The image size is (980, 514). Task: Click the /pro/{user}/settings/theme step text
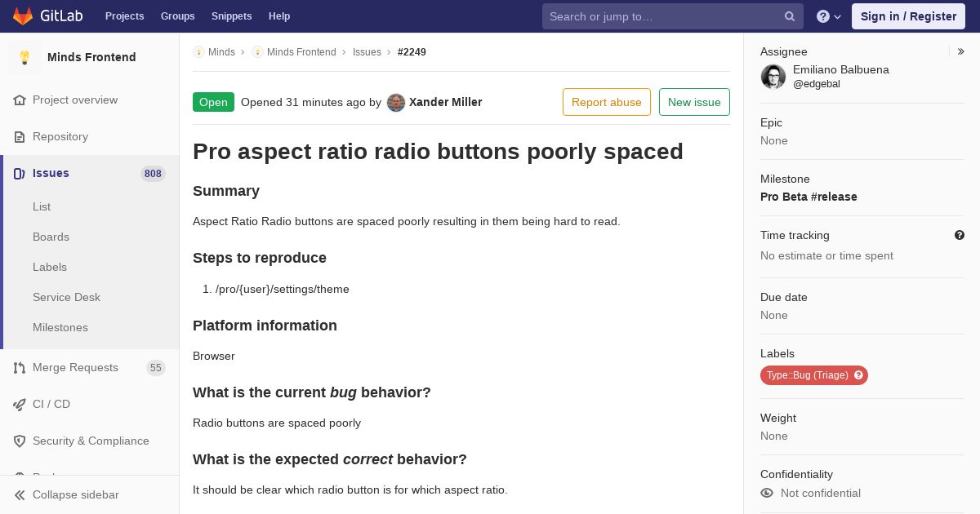tap(283, 290)
